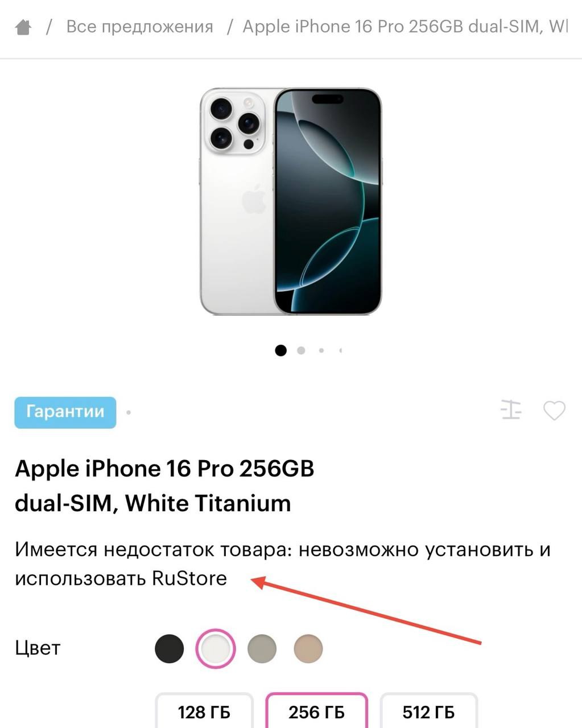Select the white color swatch

216,648
